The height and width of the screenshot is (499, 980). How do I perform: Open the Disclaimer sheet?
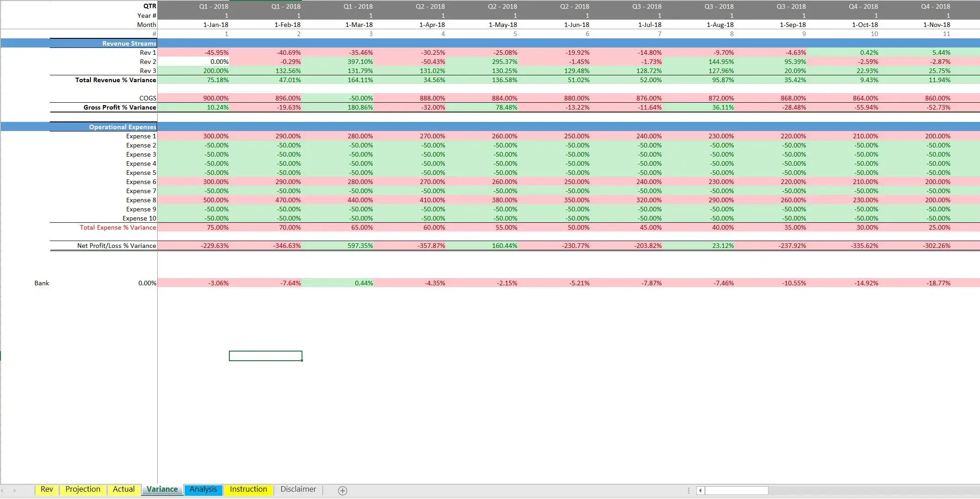click(297, 489)
